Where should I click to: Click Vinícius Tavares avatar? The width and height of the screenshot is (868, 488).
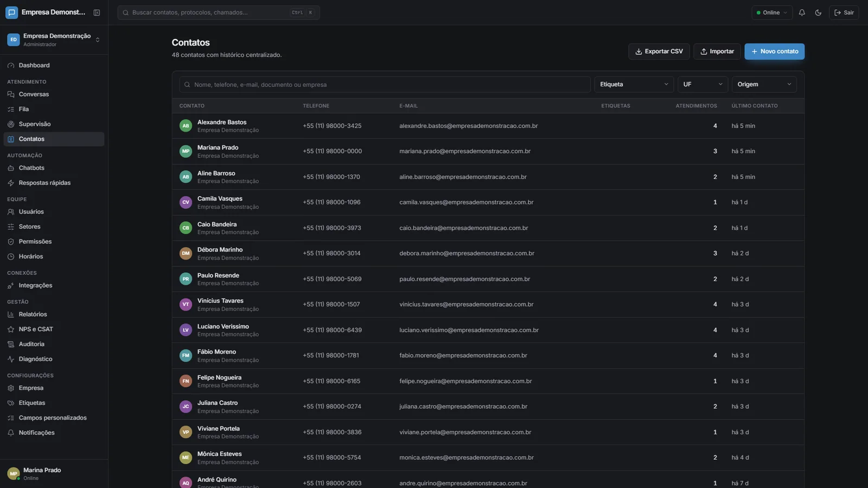click(x=186, y=305)
